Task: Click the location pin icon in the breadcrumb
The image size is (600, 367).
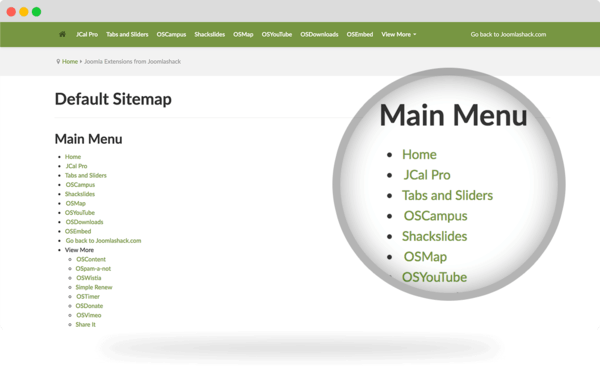Action: click(x=58, y=61)
